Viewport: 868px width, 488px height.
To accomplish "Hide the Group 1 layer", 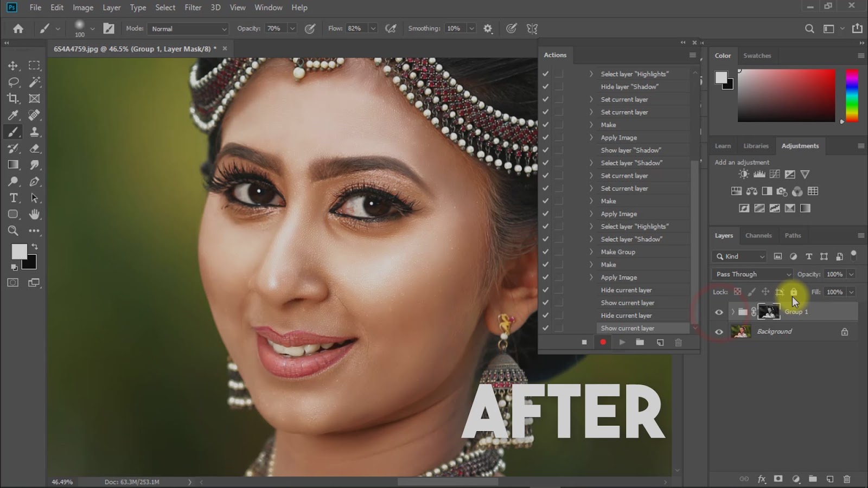I will (x=719, y=312).
